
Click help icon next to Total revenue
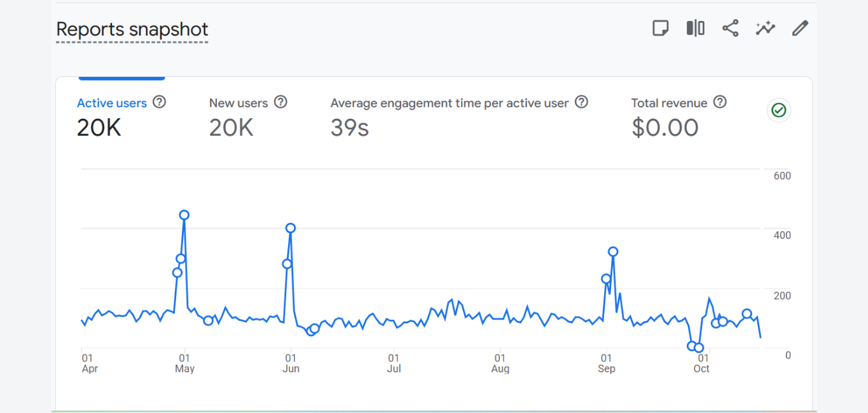(x=720, y=102)
